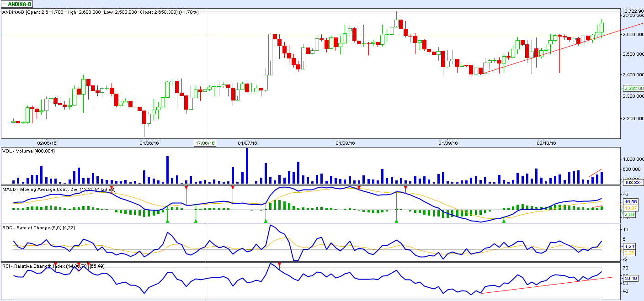Click the 163.834 volume value box
The width and height of the screenshot is (644, 301).
tap(633, 182)
